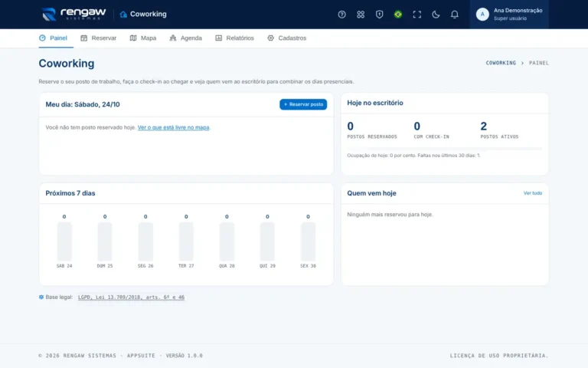This screenshot has height=368, width=588.
Task: Click the 'Ocupação de hoje' summary text
Action: click(413, 156)
